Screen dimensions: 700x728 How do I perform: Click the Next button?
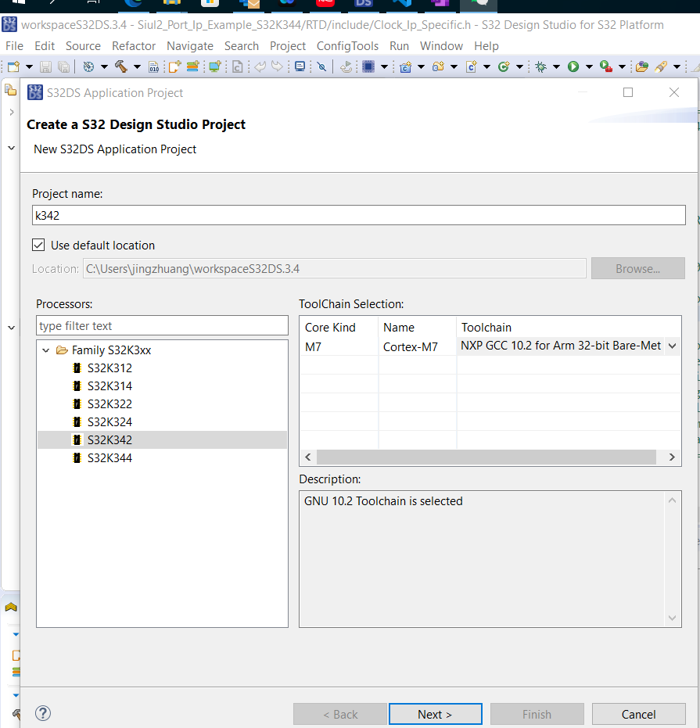coord(435,714)
